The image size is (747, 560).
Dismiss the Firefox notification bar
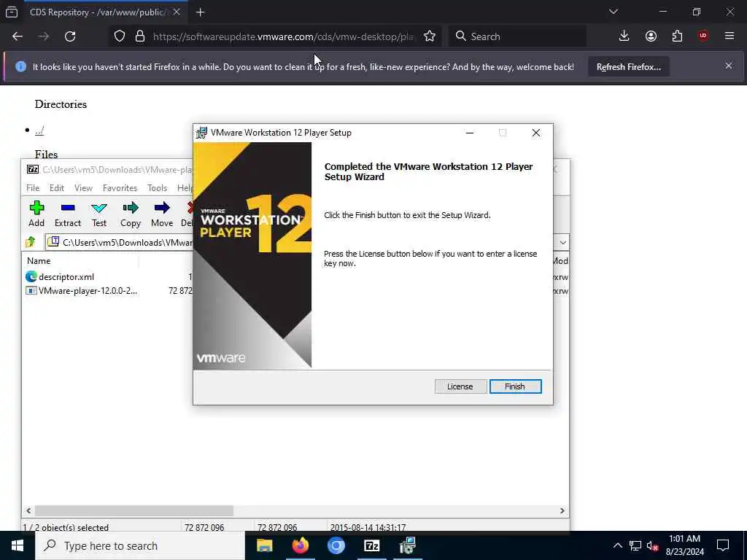[729, 66]
